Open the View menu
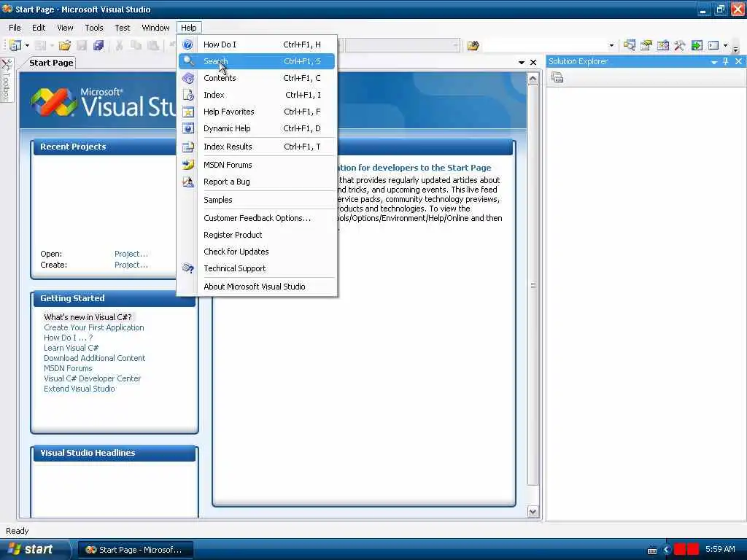Viewport: 747px width, 560px height. [65, 28]
